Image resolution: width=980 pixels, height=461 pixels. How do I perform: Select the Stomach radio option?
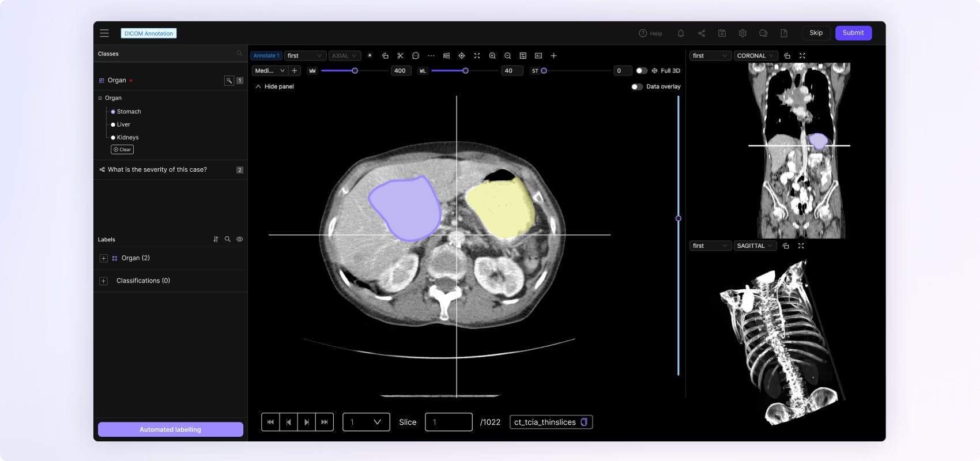[x=113, y=112]
